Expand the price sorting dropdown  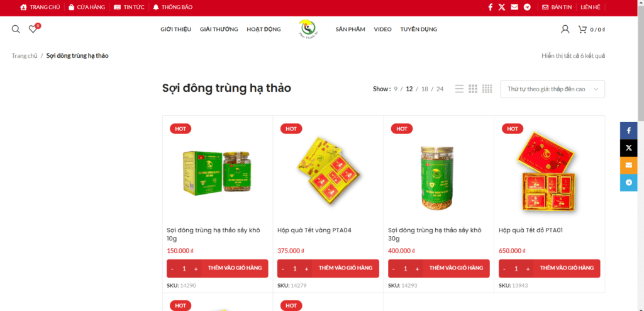tap(552, 89)
